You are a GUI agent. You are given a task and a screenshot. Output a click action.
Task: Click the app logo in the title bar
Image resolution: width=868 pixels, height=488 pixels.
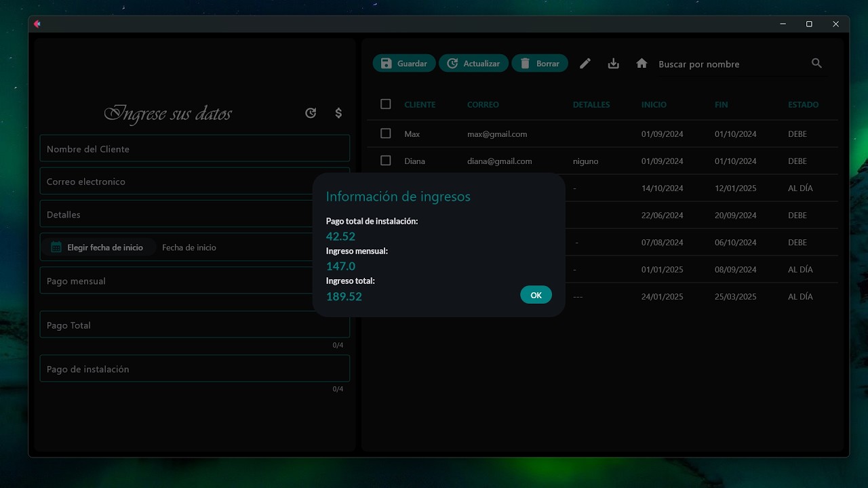click(37, 24)
